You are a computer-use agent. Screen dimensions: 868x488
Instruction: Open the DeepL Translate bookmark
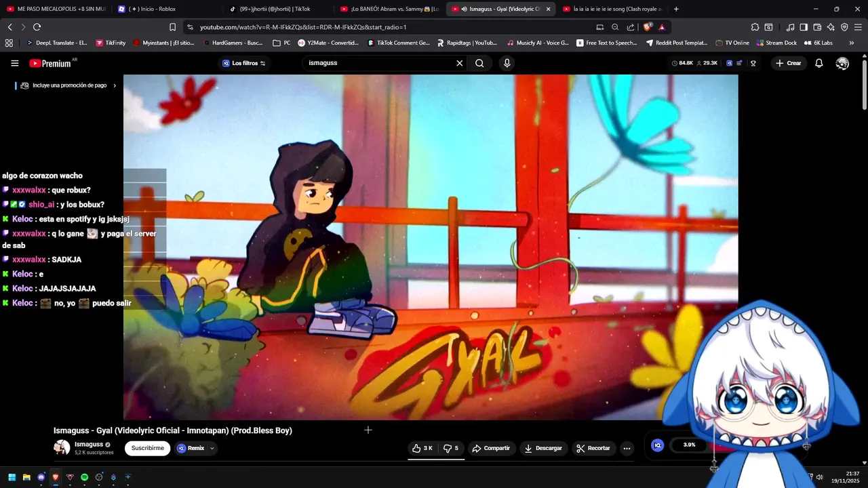coord(56,43)
